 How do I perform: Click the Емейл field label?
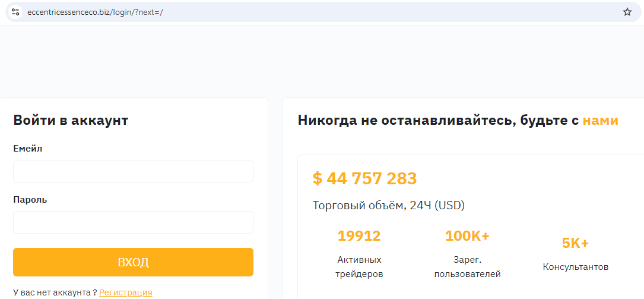(x=28, y=149)
